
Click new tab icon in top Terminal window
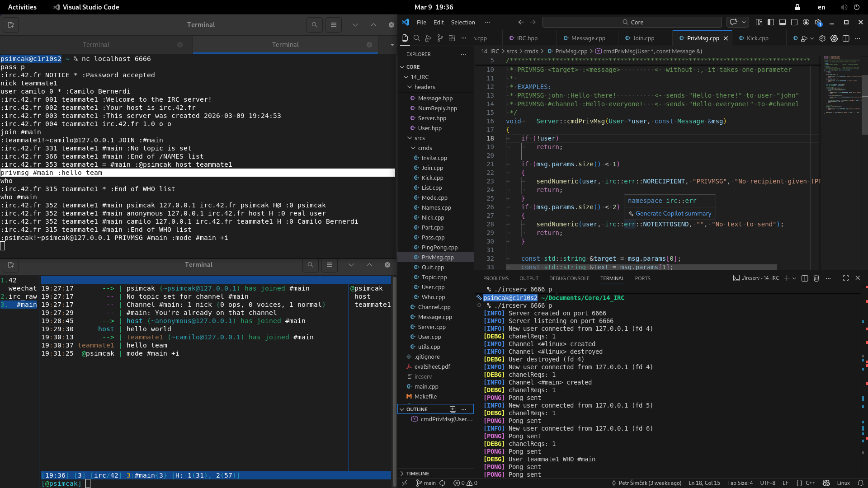[x=11, y=25]
